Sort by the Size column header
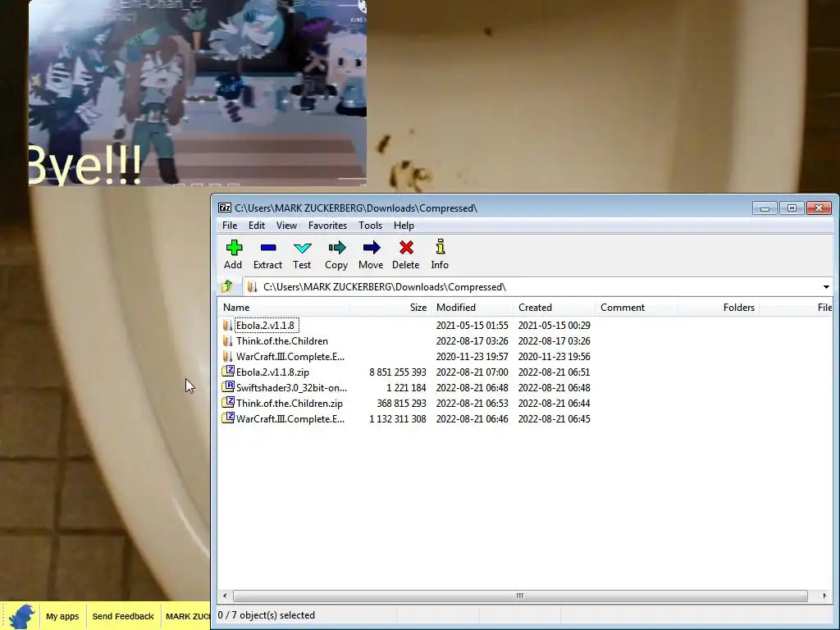This screenshot has height=630, width=840. coord(390,308)
